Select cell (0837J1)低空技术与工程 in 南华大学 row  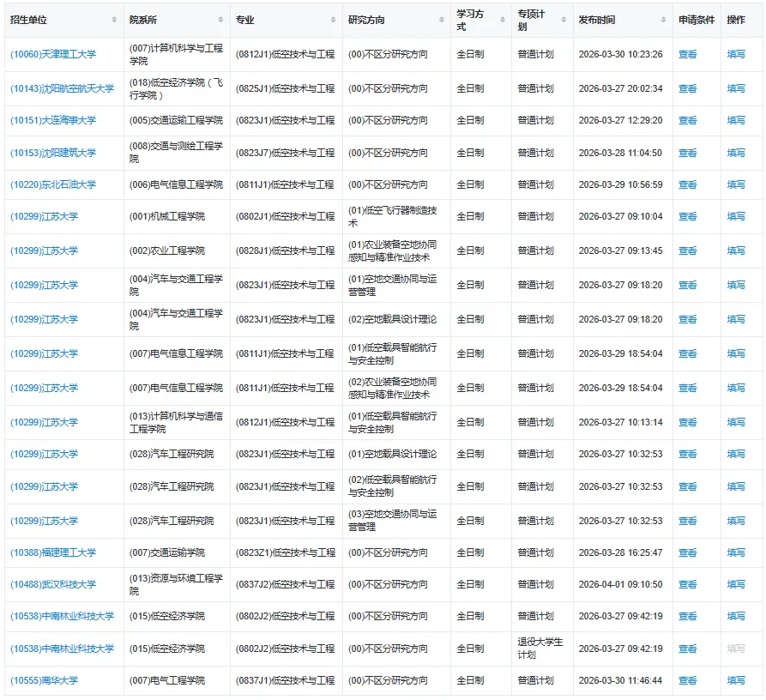tap(286, 680)
